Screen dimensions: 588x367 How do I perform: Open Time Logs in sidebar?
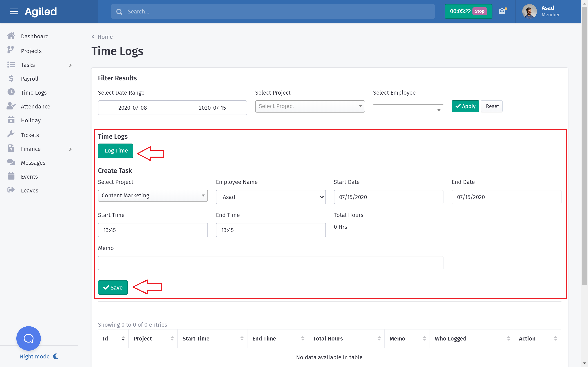pos(33,93)
